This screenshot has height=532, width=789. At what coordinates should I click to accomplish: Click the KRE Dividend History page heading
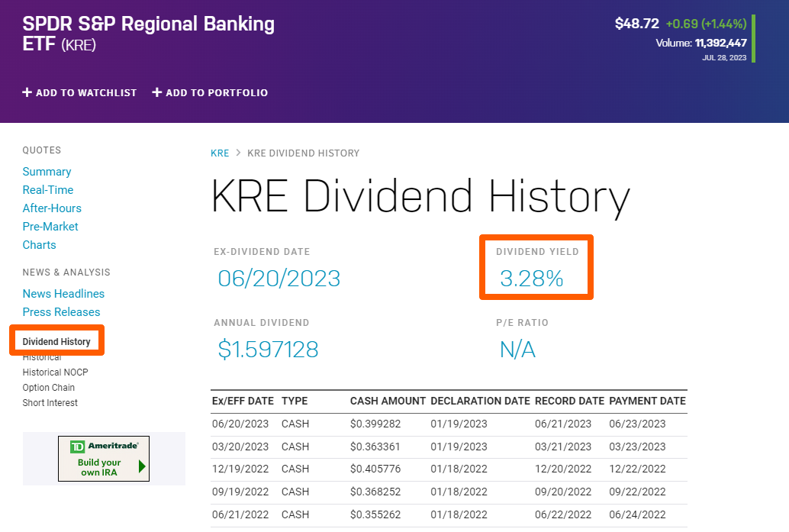(x=420, y=197)
